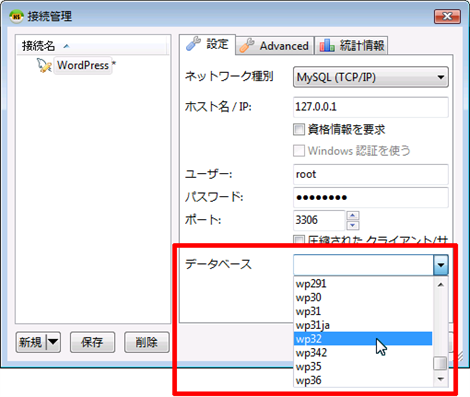Select the WordPress session dolphin icon

44,65
